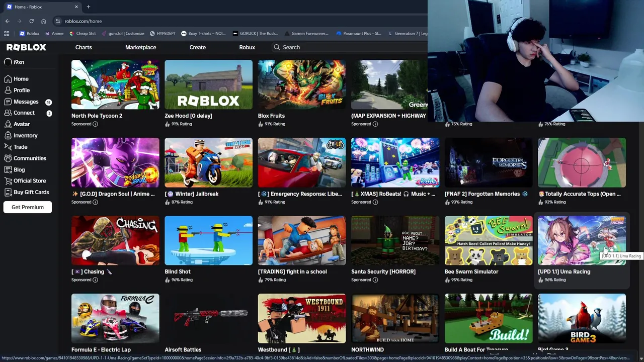
Task: Open Buy Gift Cards in the sidebar
Action: [x=26, y=192]
